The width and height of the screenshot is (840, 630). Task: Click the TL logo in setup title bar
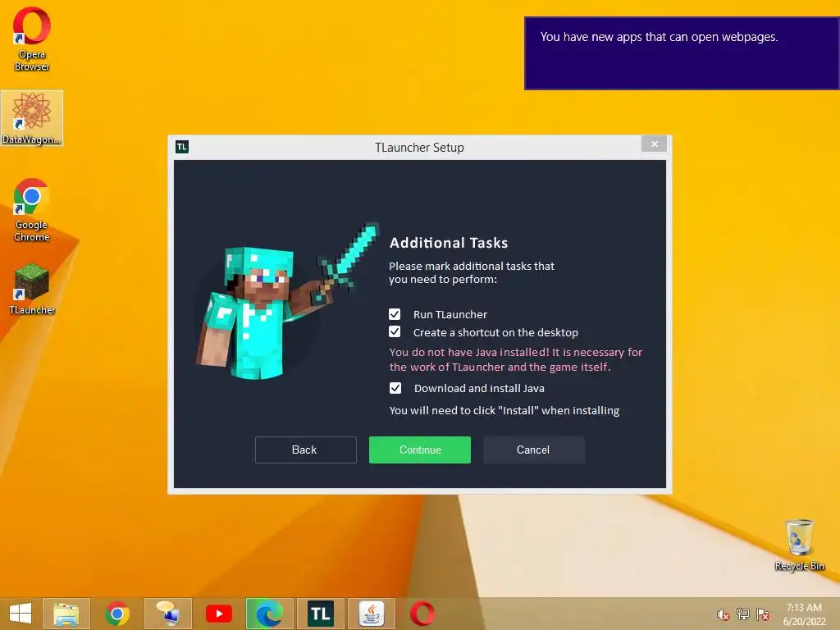pos(182,147)
